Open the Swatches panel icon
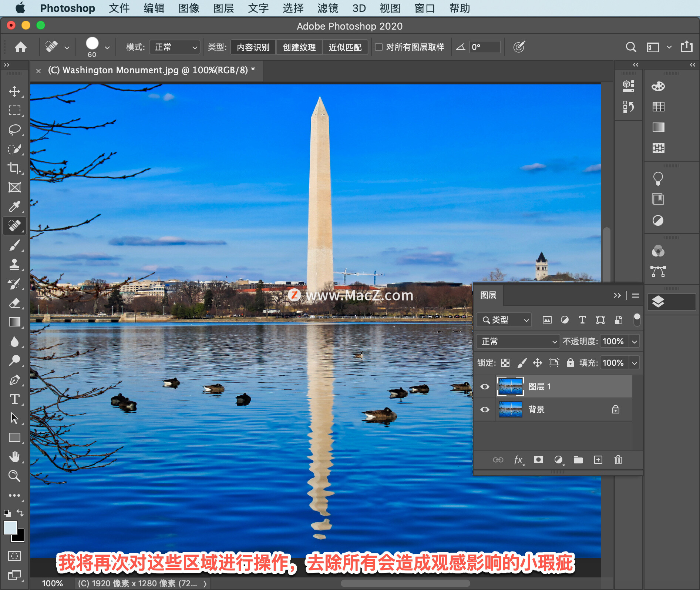The height and width of the screenshot is (590, 700). coord(658,107)
